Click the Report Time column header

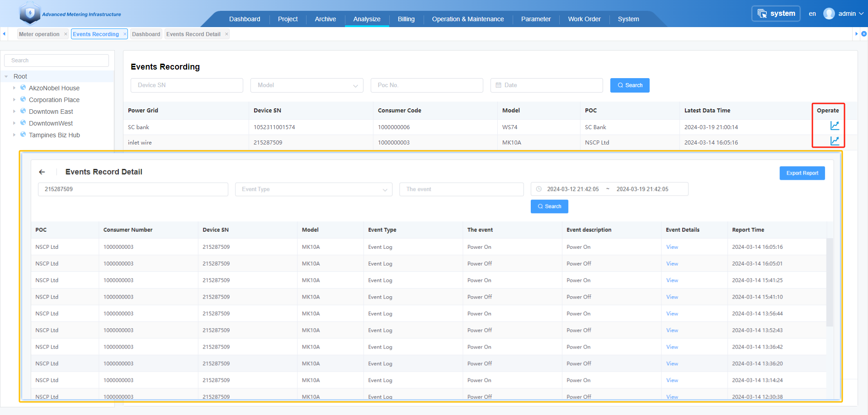[748, 230]
